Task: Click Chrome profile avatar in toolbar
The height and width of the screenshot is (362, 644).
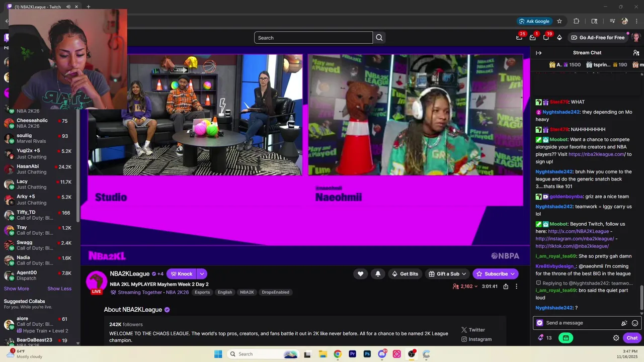Action: click(x=625, y=21)
